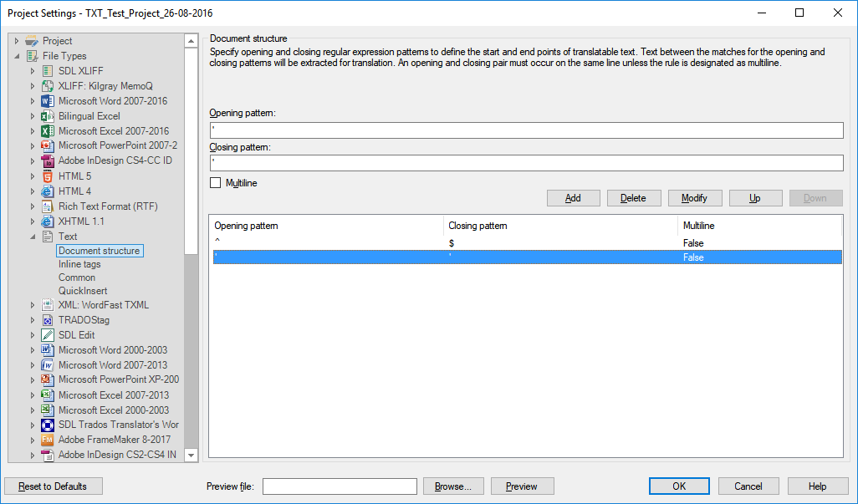Select the rule row with ^ and $
Image resolution: width=858 pixels, height=504 pixels.
[528, 243]
